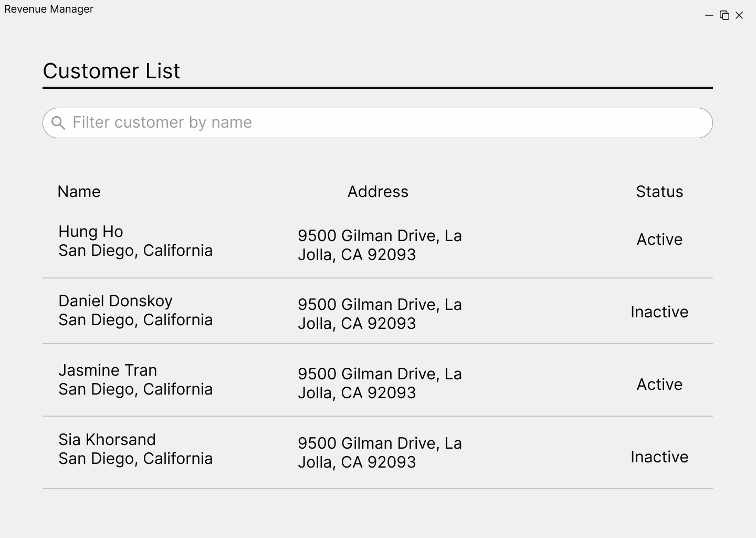The height and width of the screenshot is (538, 756).
Task: Minimize the Revenue Manager window
Action: tap(709, 15)
